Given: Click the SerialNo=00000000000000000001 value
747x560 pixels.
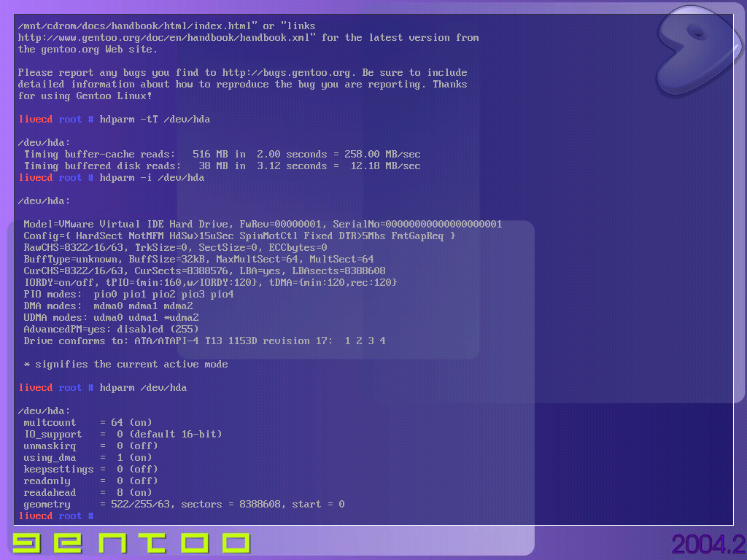Looking at the screenshot, I should coord(417,225).
